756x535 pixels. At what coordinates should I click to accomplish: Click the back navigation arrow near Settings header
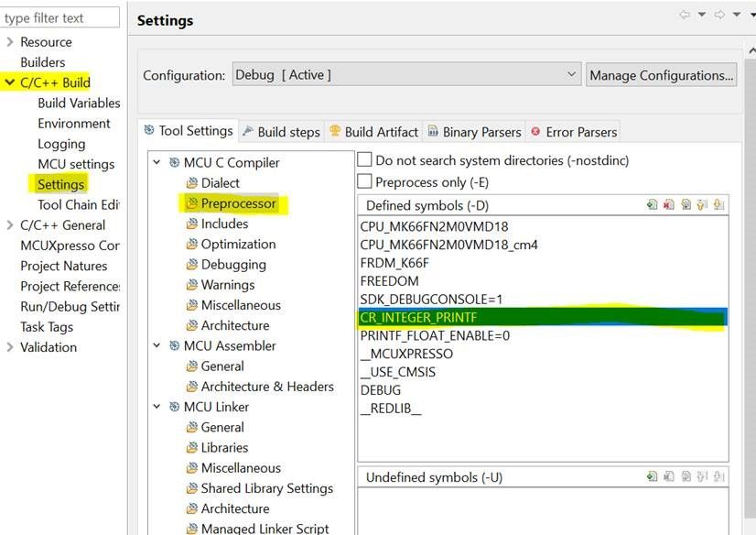pyautogui.click(x=685, y=15)
